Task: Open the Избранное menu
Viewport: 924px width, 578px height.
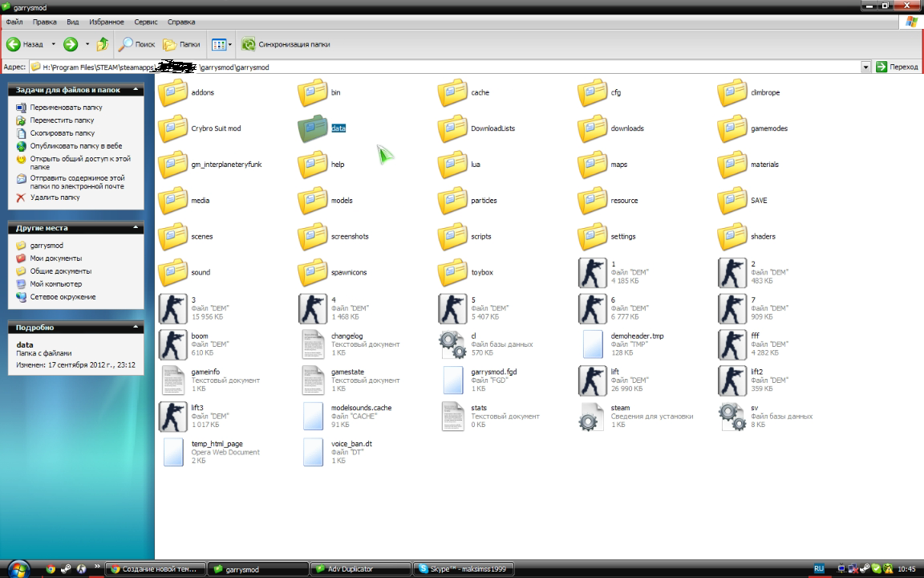Action: [x=107, y=22]
